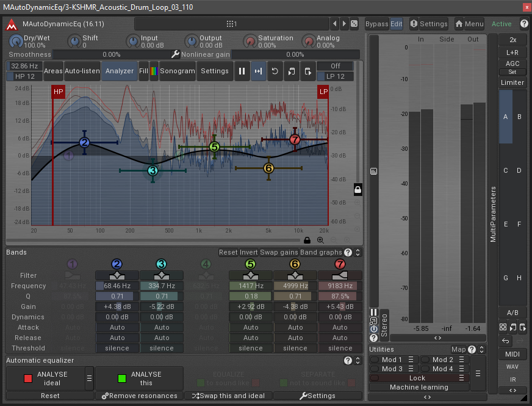Click the Dry/Wet knob
Viewport: 532px width, 406px height.
15,42
